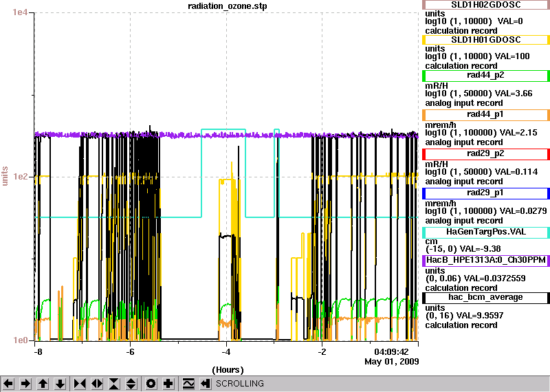
Task: Select the rad29_p2 red legend box
Action: coord(486,155)
